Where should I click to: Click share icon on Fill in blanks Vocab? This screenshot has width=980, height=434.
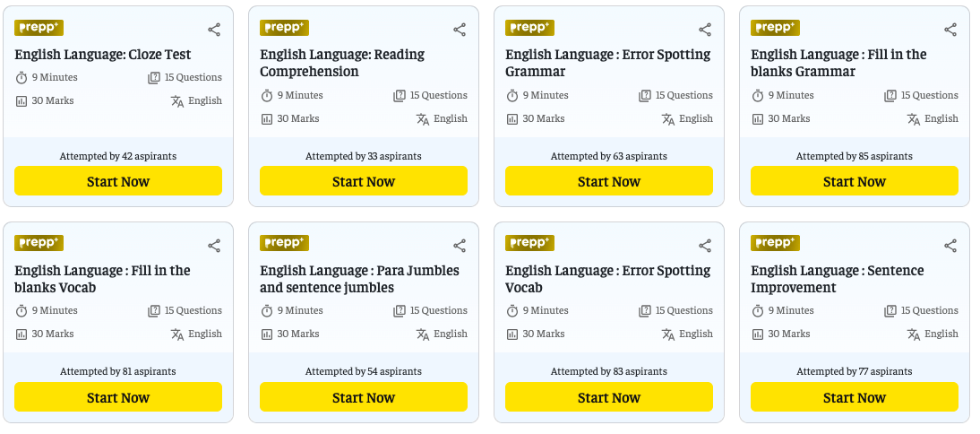214,246
